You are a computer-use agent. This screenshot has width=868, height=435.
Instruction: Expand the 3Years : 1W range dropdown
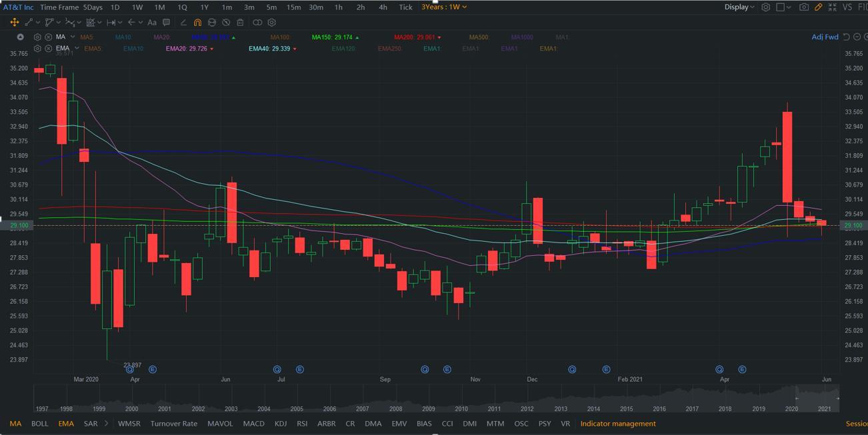[444, 7]
